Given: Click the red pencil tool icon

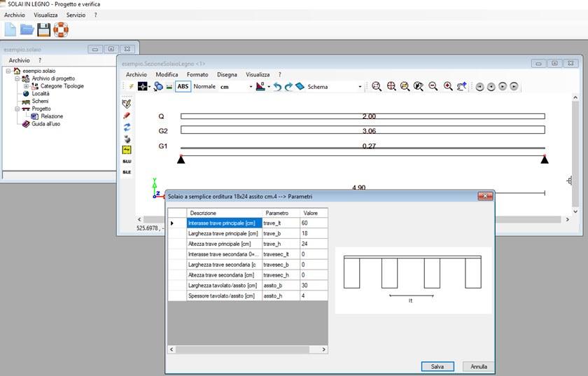Looking at the screenshot, I should coord(127,116).
